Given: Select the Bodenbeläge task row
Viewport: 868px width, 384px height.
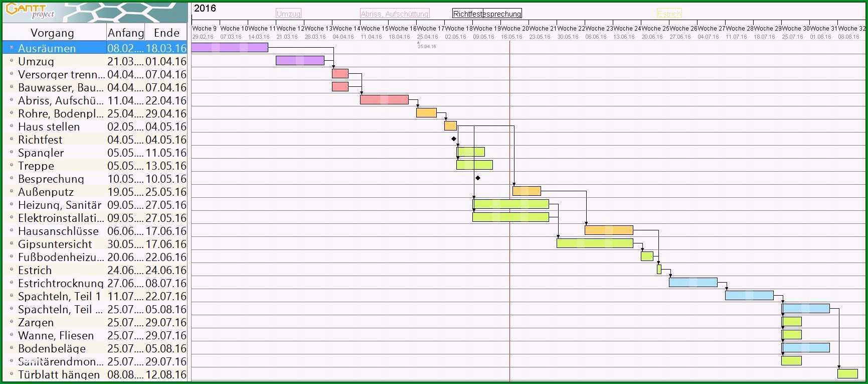Looking at the screenshot, I should (x=95, y=348).
